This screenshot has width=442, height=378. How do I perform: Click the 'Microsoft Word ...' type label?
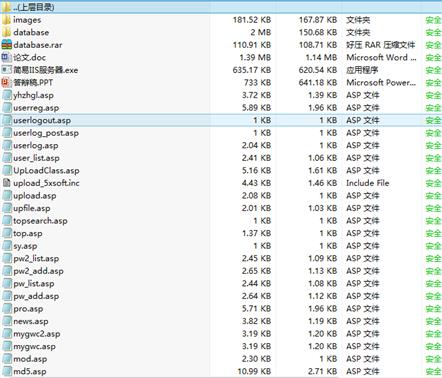[381, 58]
